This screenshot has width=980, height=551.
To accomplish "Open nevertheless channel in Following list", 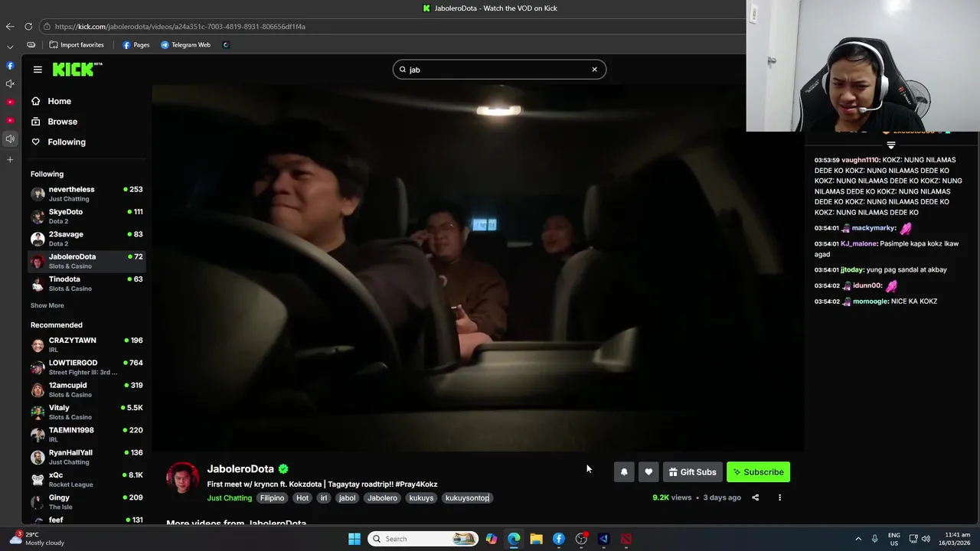I will click(x=87, y=194).
